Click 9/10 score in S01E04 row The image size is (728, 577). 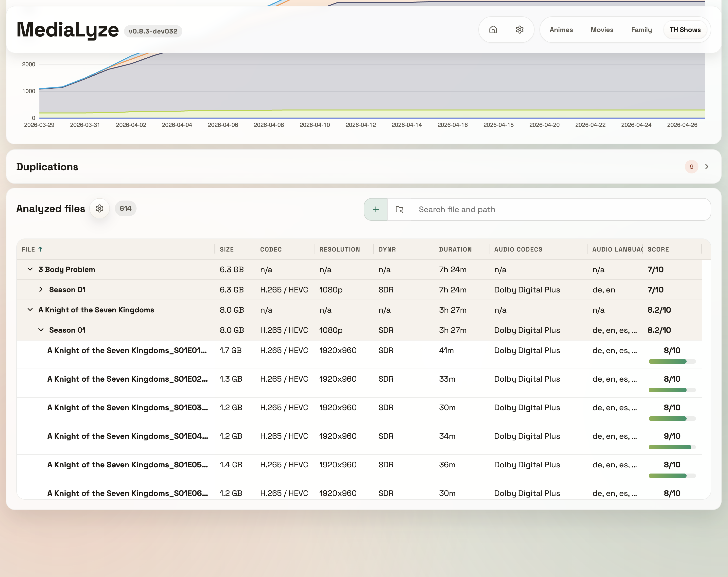click(672, 436)
